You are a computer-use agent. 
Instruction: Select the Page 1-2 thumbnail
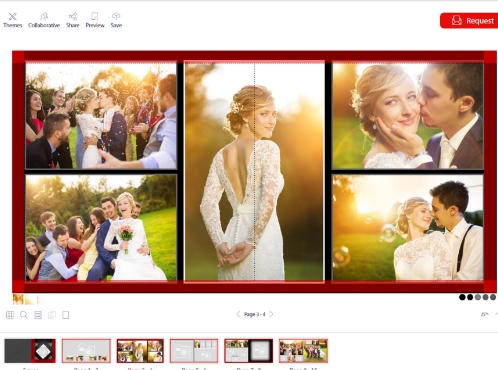pyautogui.click(x=86, y=351)
